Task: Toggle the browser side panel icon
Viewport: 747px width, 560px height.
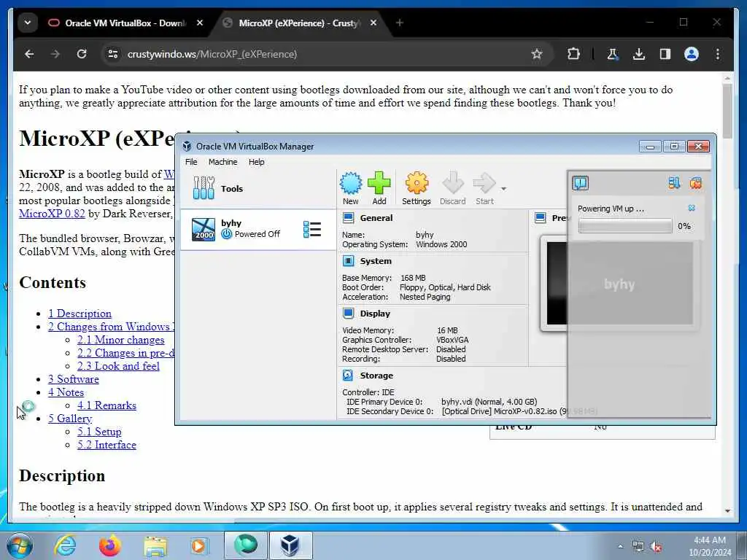Action: click(665, 54)
